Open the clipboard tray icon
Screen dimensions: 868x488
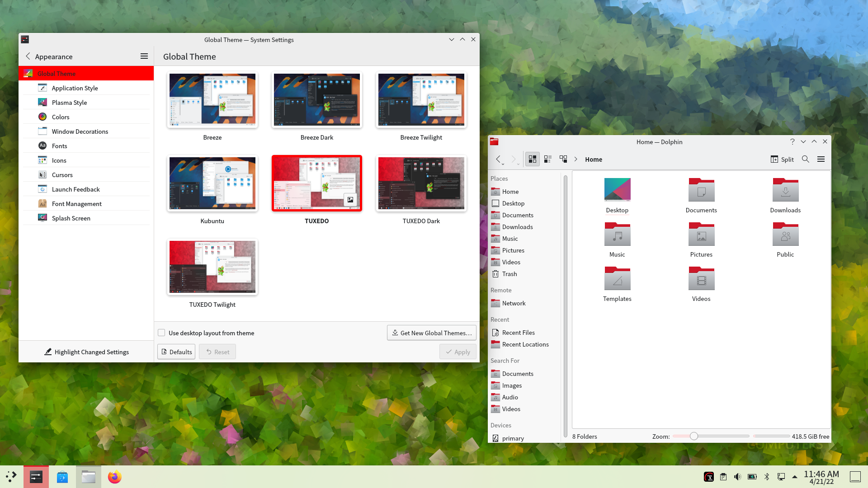coord(723,477)
